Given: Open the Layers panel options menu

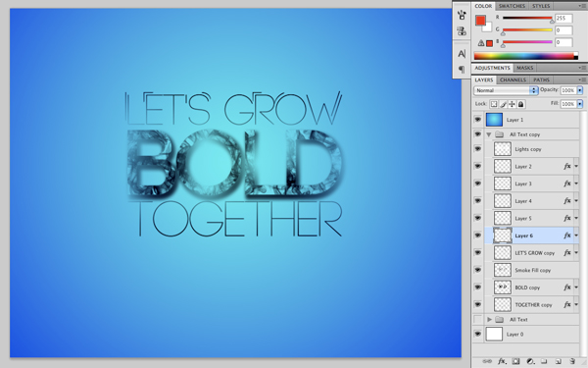Looking at the screenshot, I should tap(581, 79).
